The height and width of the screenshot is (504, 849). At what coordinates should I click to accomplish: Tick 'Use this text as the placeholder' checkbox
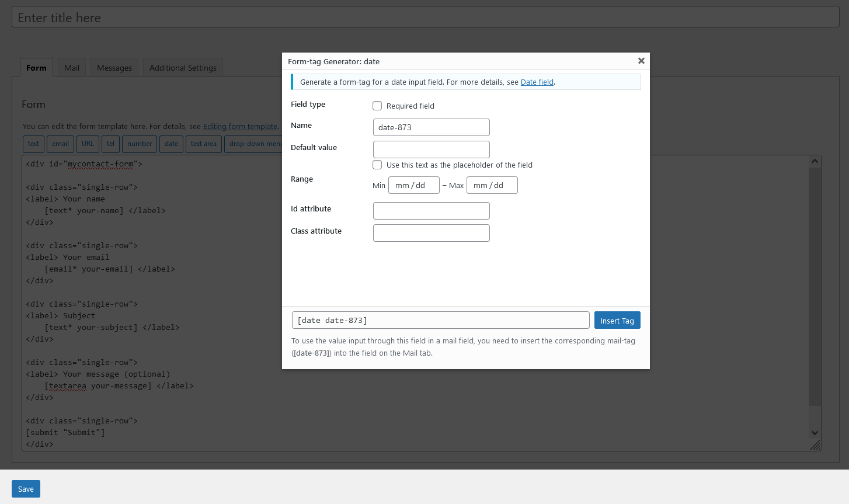[x=377, y=165]
